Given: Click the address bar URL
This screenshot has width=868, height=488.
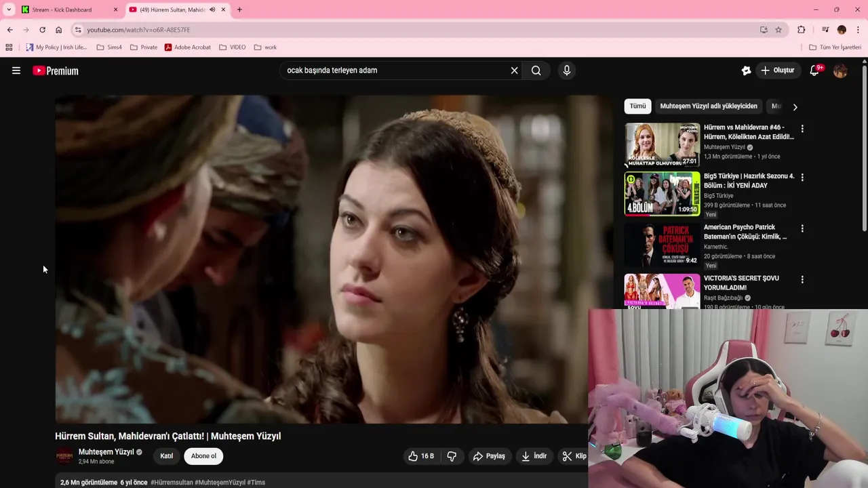Looking at the screenshot, I should 138,30.
